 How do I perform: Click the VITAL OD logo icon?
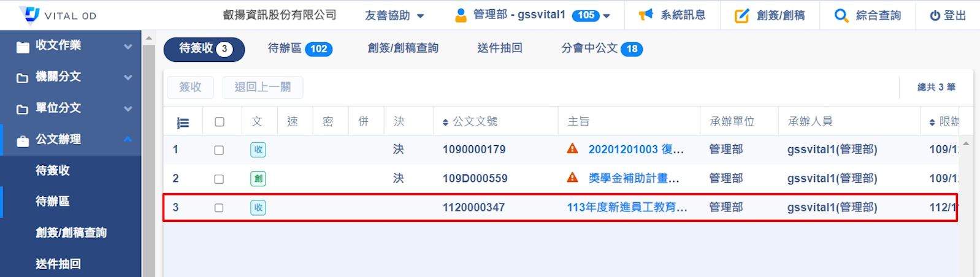[29, 15]
